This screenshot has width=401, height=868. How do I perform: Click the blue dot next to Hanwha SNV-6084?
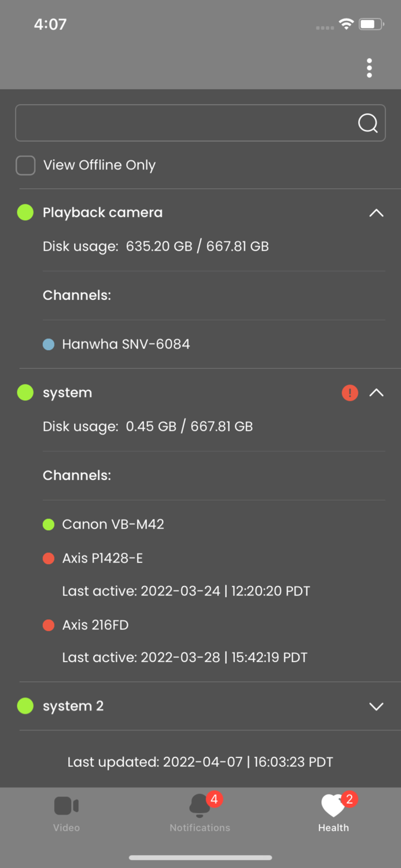click(x=49, y=344)
